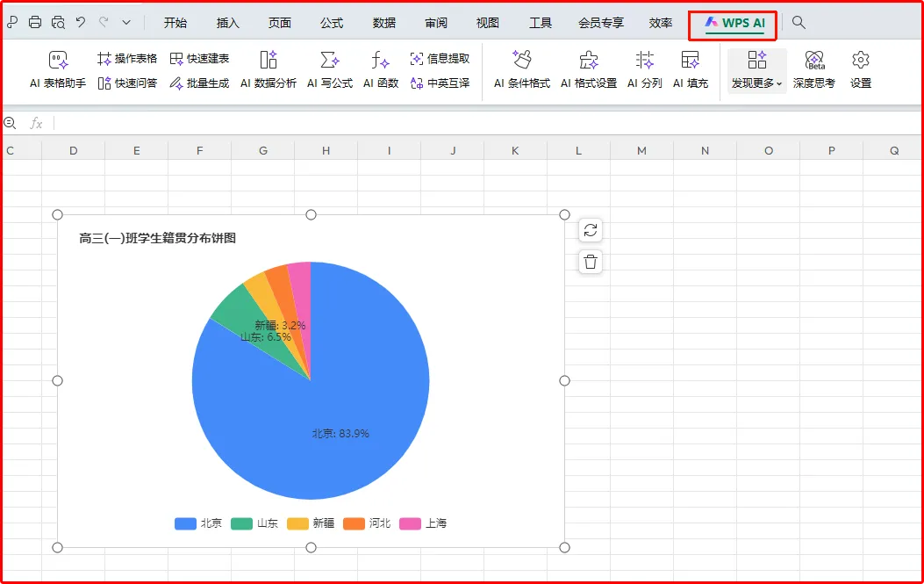The width and height of the screenshot is (924, 584).
Task: Switch to the 插入 tab
Action: (x=227, y=23)
